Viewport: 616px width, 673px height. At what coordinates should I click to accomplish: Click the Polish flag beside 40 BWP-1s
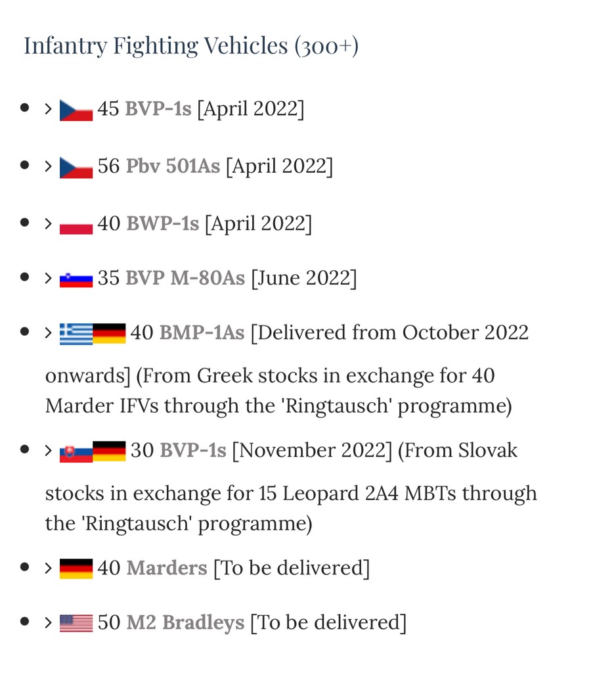(76, 225)
